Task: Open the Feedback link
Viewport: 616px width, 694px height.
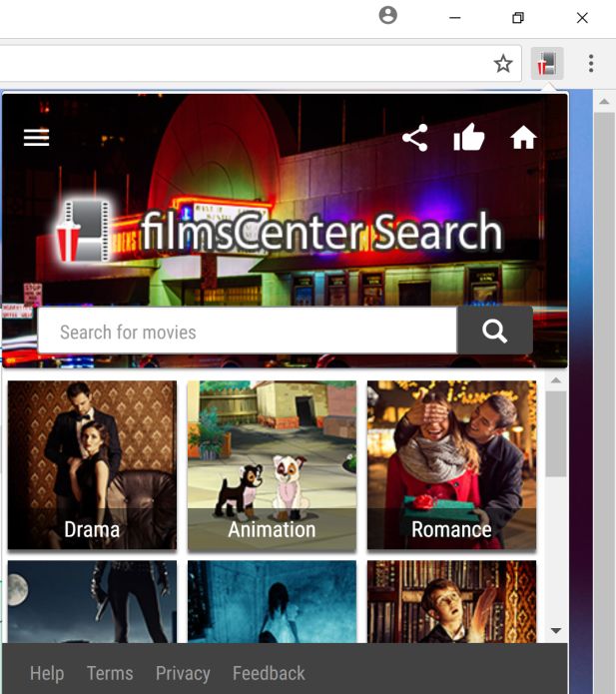Action: pos(269,673)
